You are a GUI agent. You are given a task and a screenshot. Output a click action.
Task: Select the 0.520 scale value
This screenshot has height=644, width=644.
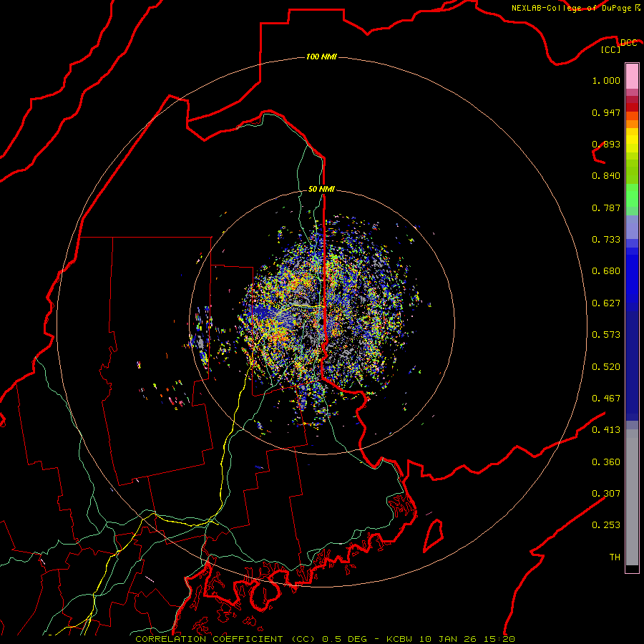606,367
